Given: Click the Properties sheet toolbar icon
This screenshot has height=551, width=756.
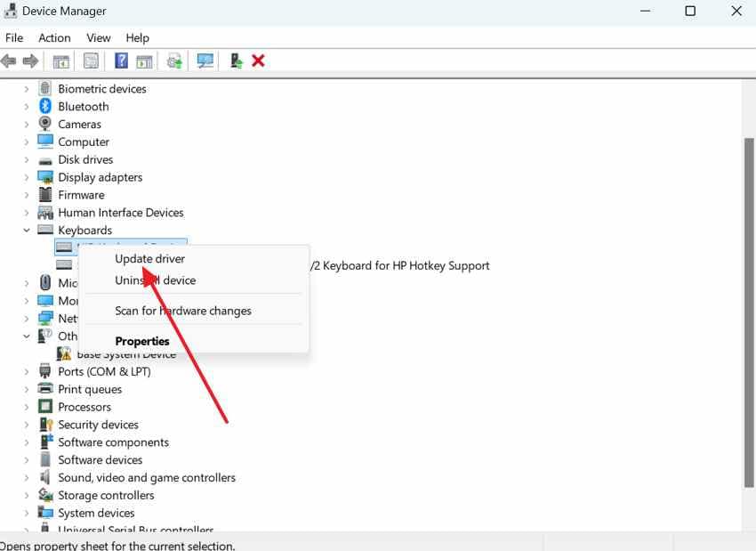Looking at the screenshot, I should click(x=91, y=61).
